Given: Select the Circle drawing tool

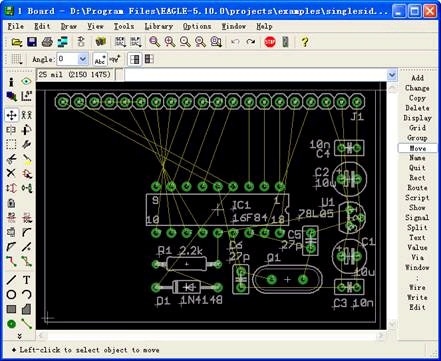Looking at the screenshot, I should point(11,295).
